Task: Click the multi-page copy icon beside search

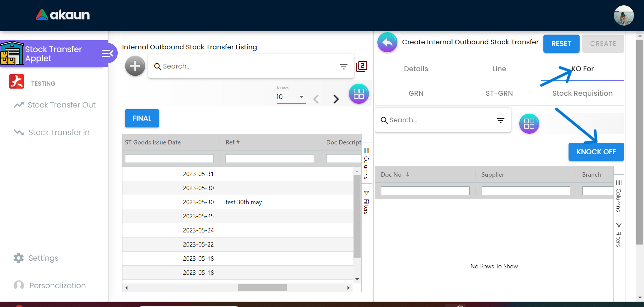Action: (x=362, y=67)
